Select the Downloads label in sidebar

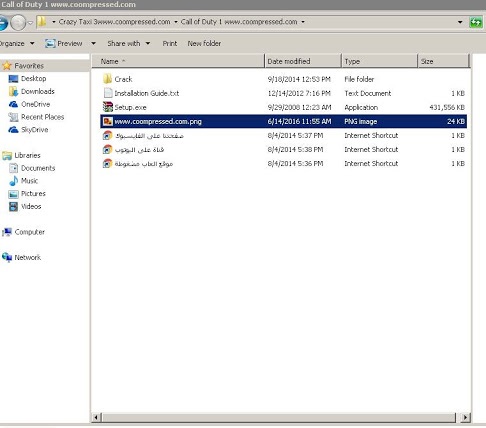(x=38, y=91)
